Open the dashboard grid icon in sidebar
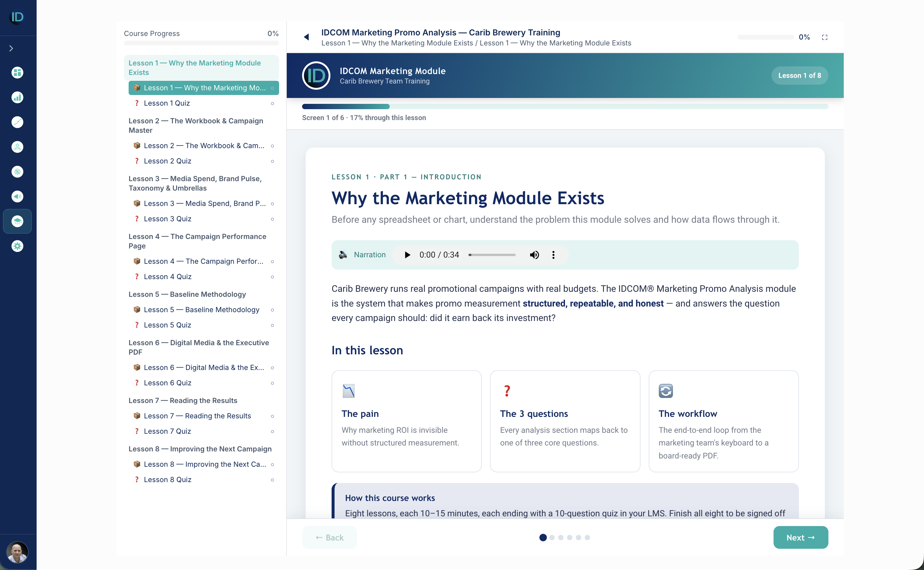 coord(17,72)
